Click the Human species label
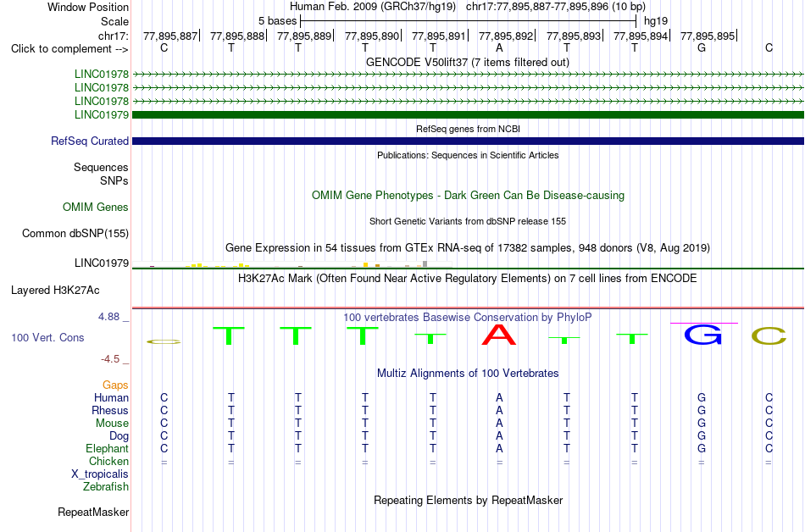Image resolution: width=805 pixels, height=532 pixels. tap(111, 397)
